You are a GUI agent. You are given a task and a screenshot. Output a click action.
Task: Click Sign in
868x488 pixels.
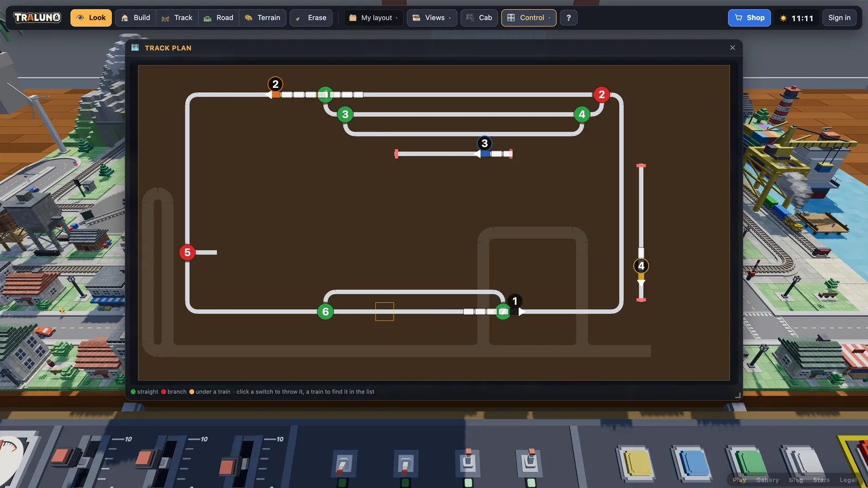(x=839, y=18)
